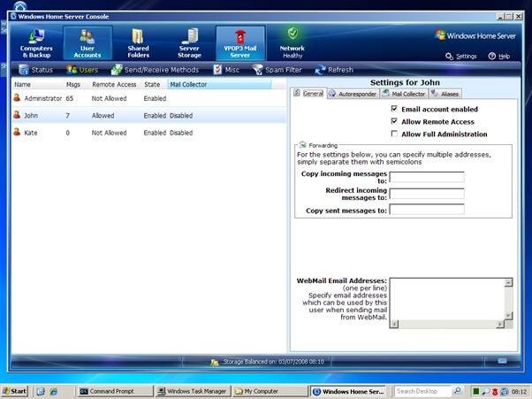The width and height of the screenshot is (532, 399).
Task: Click the Kate user icon
Action: (17, 132)
